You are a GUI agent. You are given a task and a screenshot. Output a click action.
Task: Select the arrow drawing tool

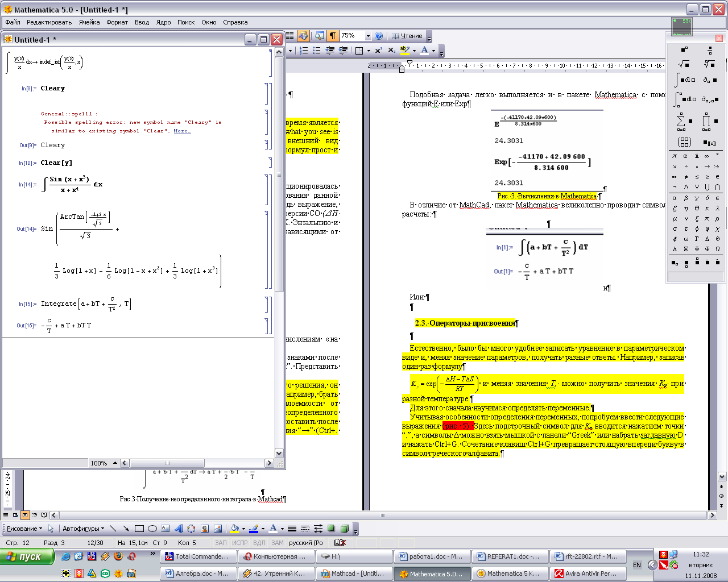pyautogui.click(x=126, y=529)
